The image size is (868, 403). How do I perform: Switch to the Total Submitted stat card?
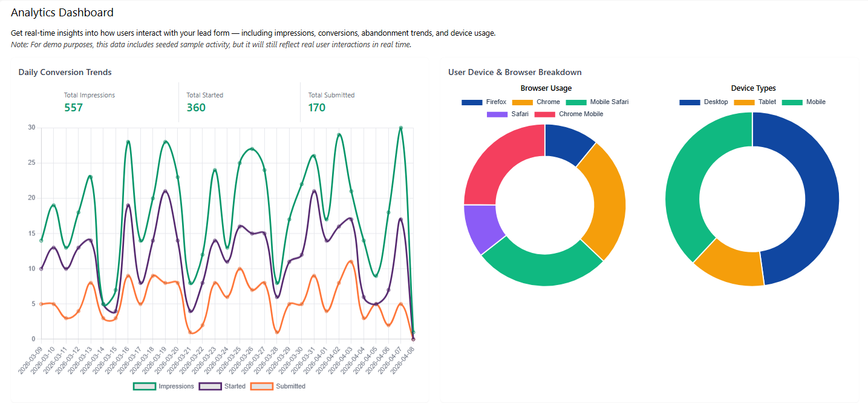[x=331, y=101]
